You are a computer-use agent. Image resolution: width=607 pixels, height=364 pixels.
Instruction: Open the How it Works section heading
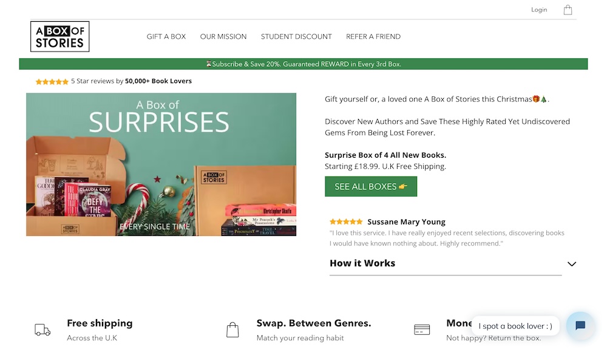pos(362,263)
